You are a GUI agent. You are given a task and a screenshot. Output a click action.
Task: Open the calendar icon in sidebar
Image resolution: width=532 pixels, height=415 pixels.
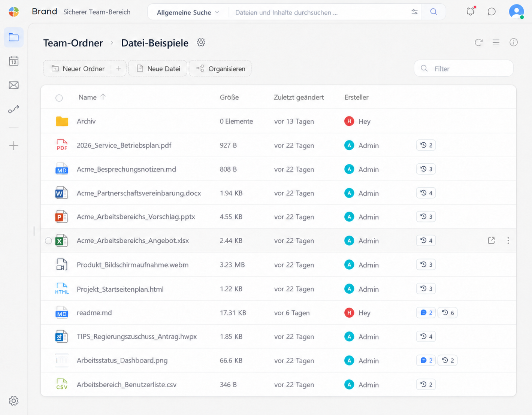(x=14, y=61)
